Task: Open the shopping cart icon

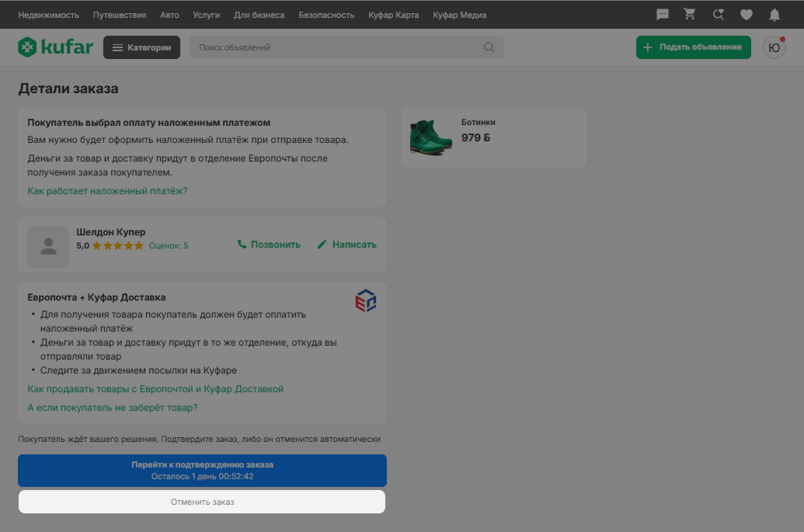Action: pos(690,14)
